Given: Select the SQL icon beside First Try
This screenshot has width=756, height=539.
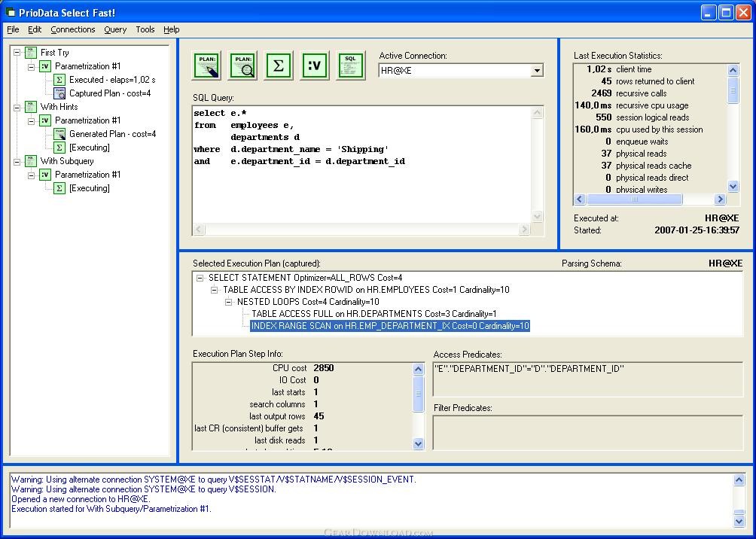Looking at the screenshot, I should click(31, 53).
